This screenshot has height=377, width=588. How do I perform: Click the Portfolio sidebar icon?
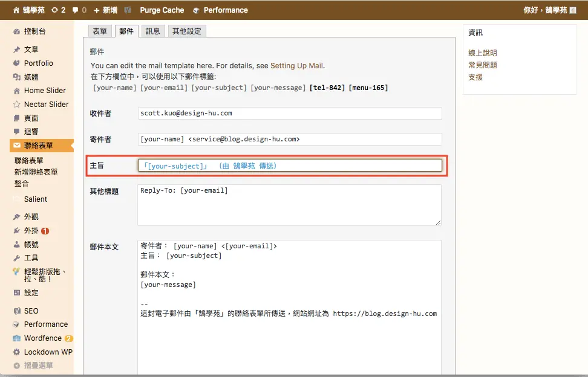[16, 63]
